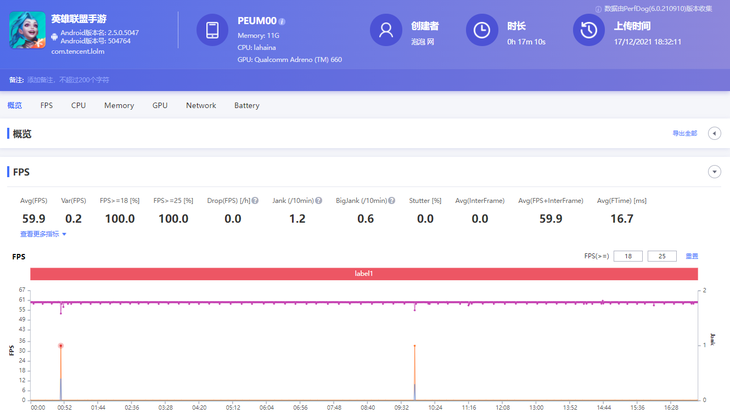This screenshot has width=730, height=413.
Task: Click the CPU: lahaina device text
Action: coord(257,47)
